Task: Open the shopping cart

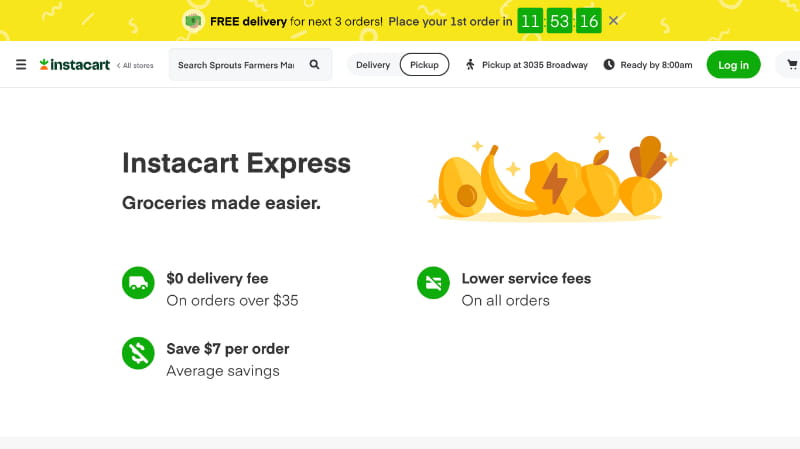Action: click(x=792, y=65)
